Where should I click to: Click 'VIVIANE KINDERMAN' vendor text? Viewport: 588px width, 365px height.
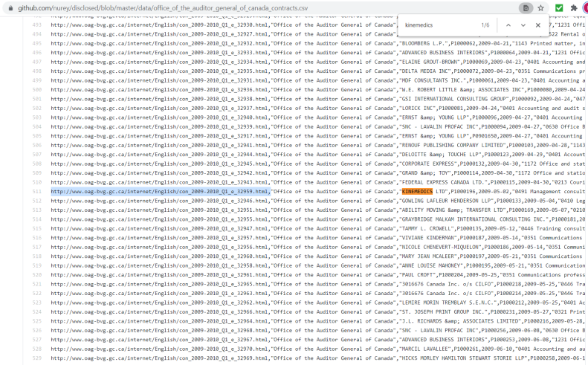point(428,237)
